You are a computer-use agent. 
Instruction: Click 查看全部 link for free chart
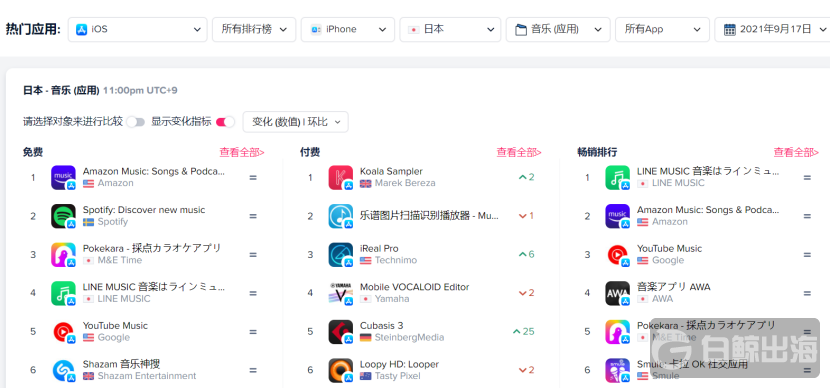(x=242, y=152)
